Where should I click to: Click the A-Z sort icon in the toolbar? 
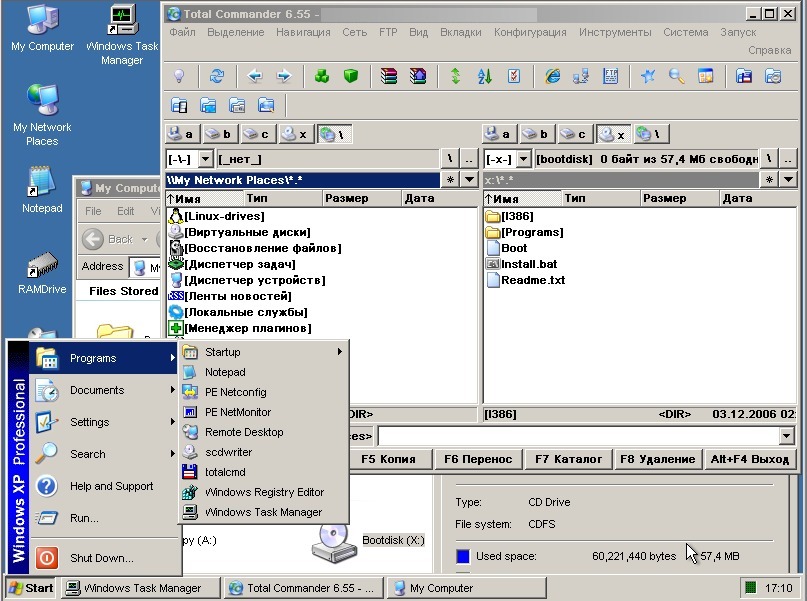(x=484, y=76)
